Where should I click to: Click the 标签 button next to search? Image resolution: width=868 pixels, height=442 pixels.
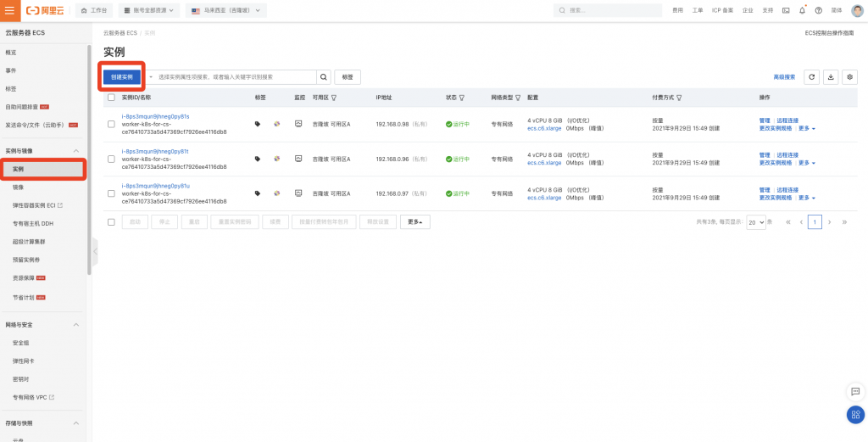click(348, 77)
